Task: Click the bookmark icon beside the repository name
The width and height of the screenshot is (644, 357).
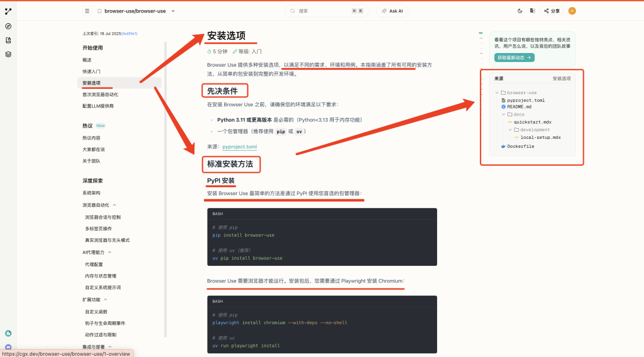Action: [100, 11]
